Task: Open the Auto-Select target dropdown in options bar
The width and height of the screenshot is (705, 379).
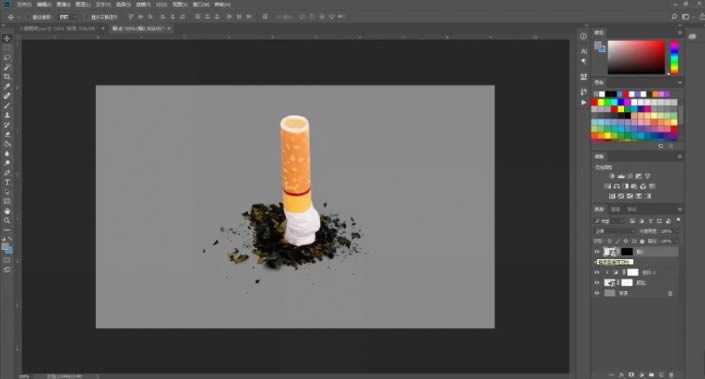Action: pos(67,17)
